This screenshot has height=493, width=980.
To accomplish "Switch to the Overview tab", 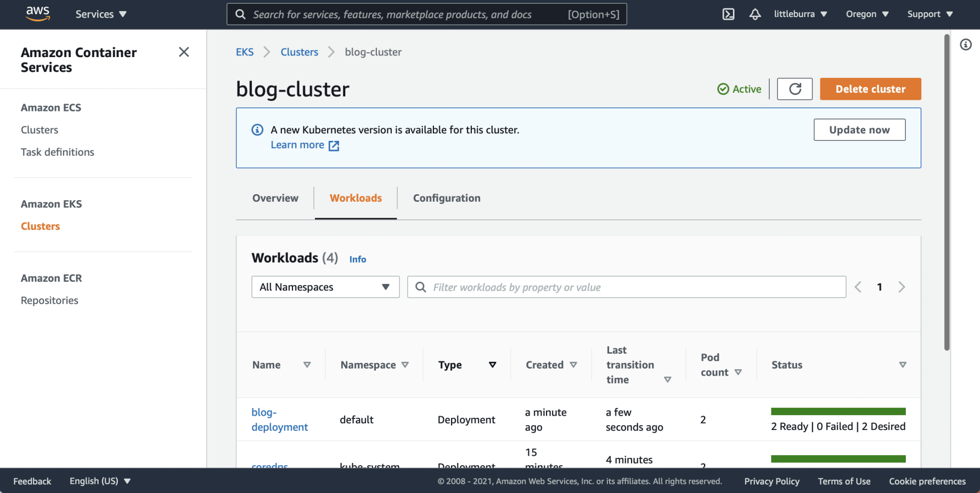I will coord(275,198).
